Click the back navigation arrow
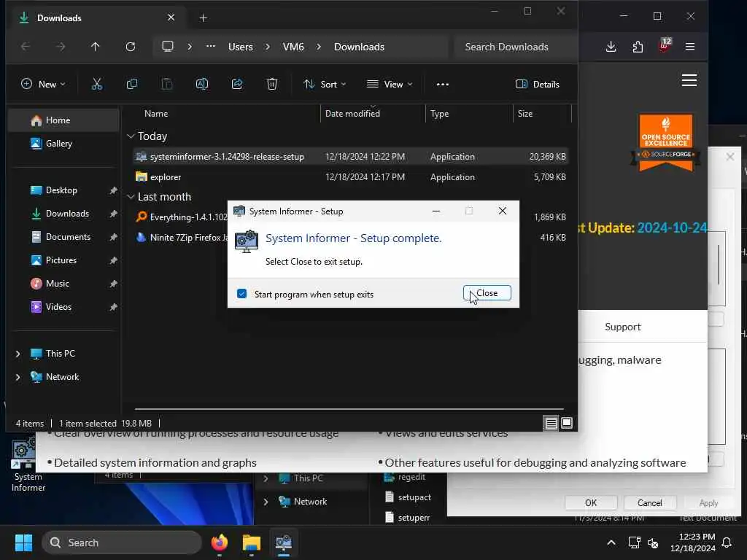Image resolution: width=747 pixels, height=560 pixels. click(26, 47)
